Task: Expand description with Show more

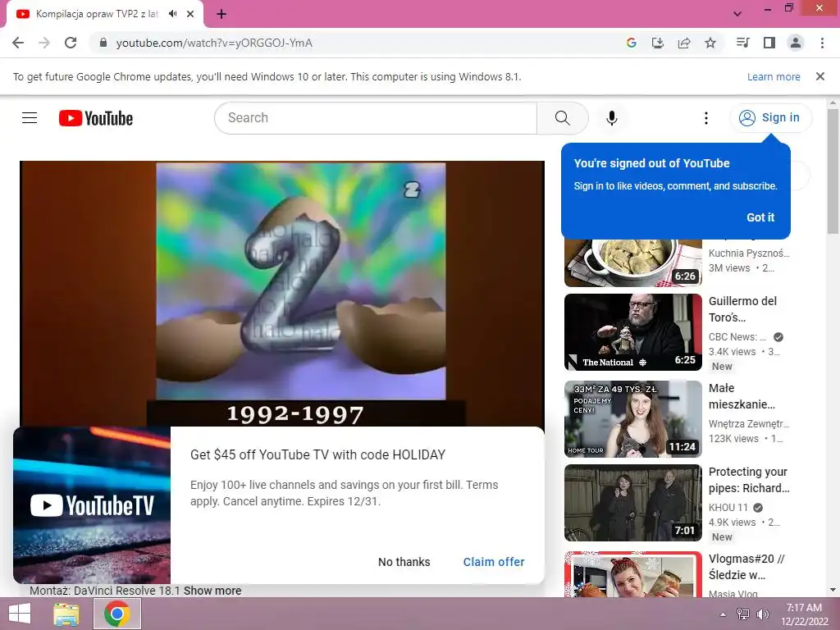Action: pos(212,591)
